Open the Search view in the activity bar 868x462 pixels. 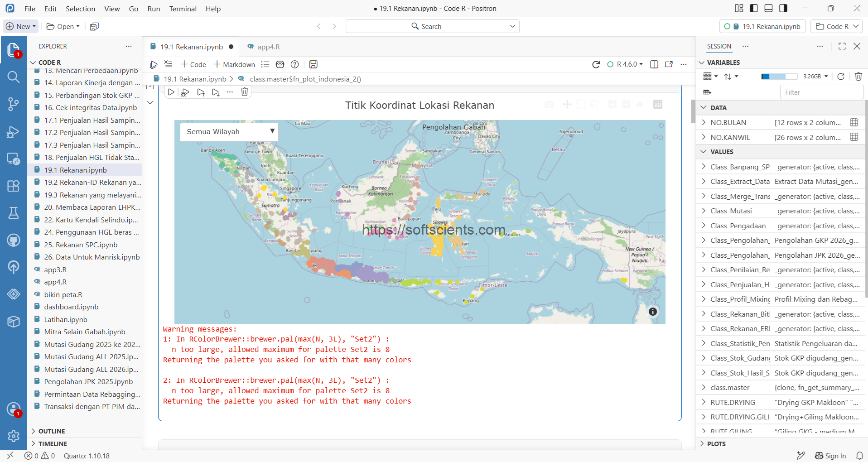coord(13,77)
